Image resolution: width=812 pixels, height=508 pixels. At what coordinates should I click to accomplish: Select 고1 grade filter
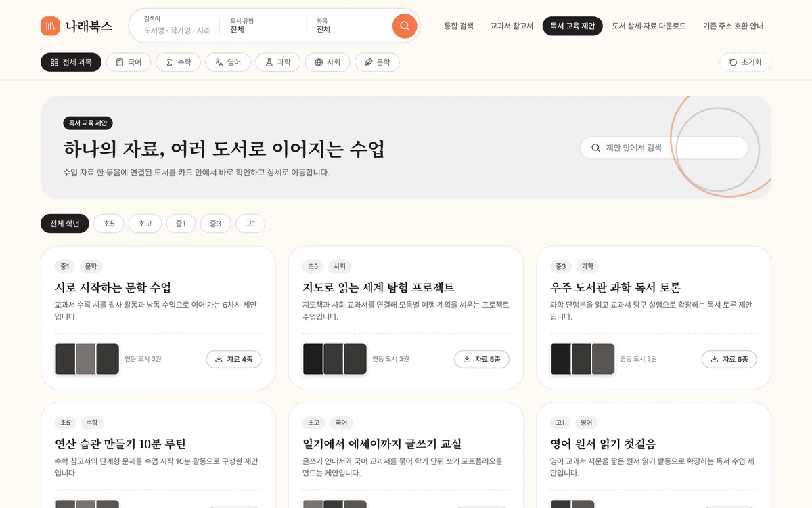[250, 224]
